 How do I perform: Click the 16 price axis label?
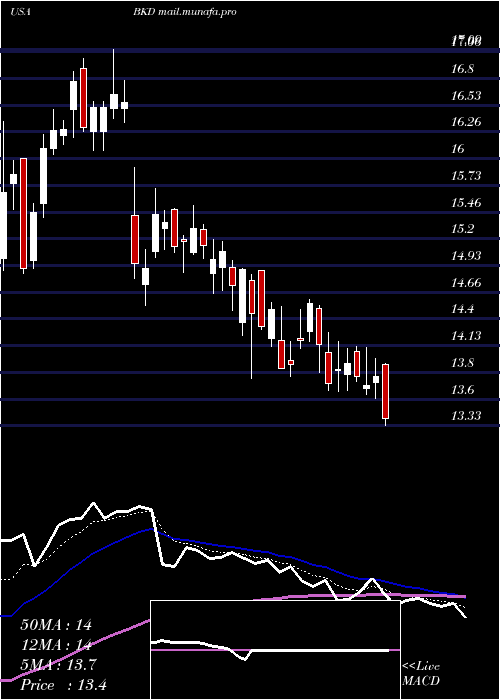458,149
